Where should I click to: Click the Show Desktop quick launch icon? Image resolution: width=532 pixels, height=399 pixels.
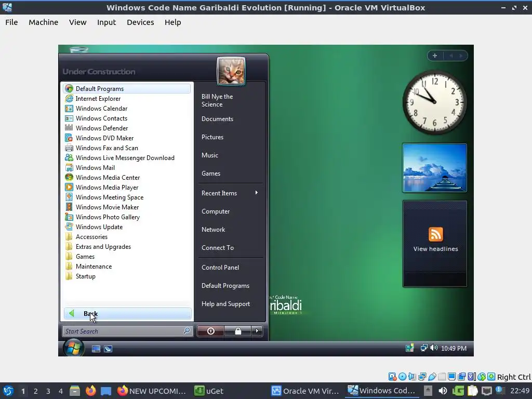96,349
